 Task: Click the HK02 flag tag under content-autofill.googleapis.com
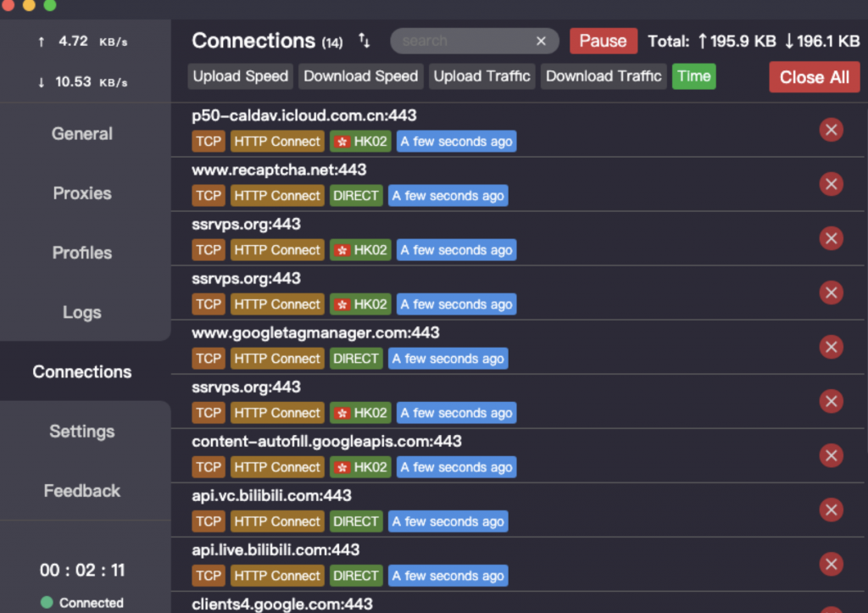click(360, 467)
